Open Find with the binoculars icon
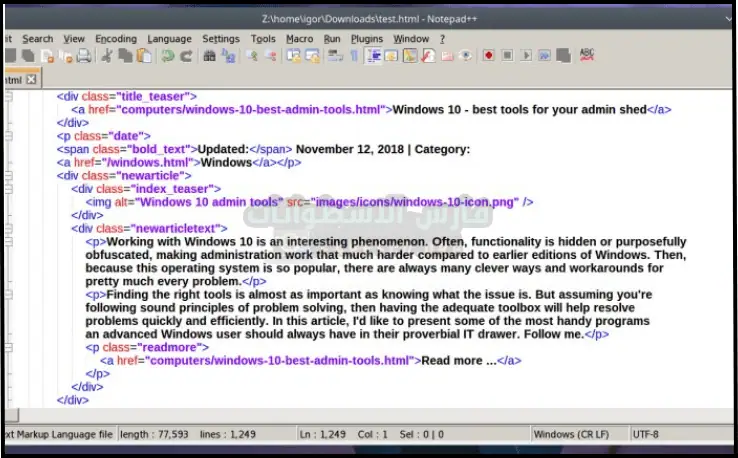 [209, 56]
